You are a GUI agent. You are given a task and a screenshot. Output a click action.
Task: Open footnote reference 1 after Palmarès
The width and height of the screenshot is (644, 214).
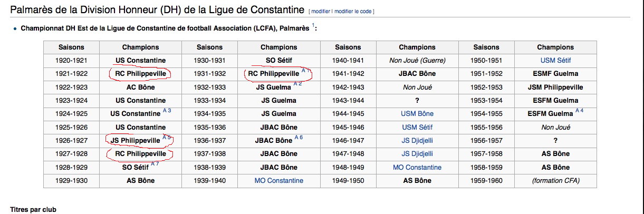pyautogui.click(x=313, y=25)
